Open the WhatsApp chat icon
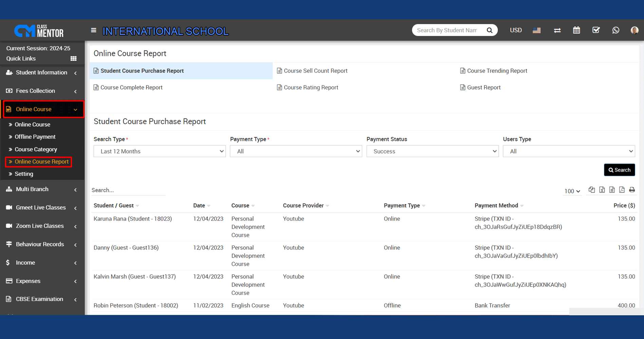Screen dimensions: 644x339 [x=616, y=30]
